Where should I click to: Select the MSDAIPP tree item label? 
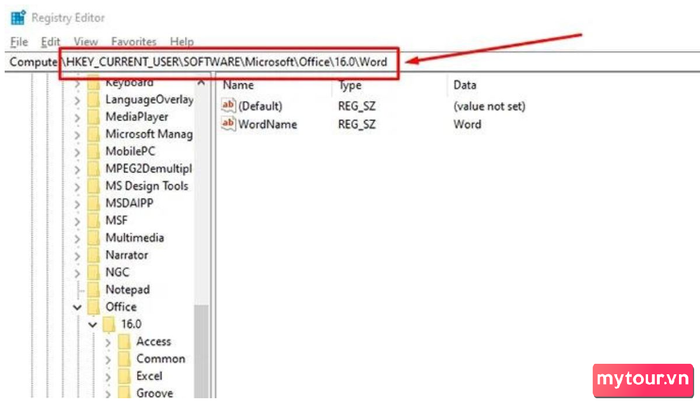(129, 203)
